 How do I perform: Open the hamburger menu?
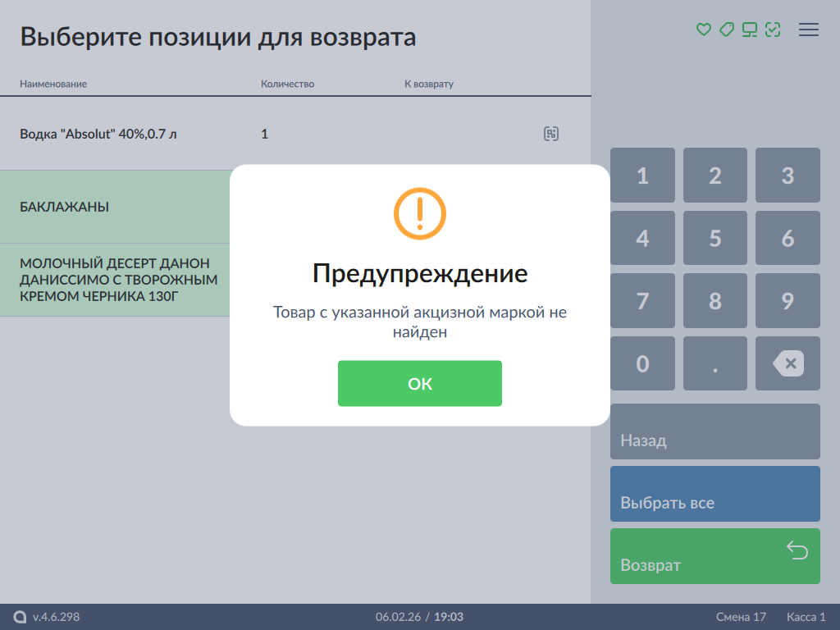pos(808,30)
